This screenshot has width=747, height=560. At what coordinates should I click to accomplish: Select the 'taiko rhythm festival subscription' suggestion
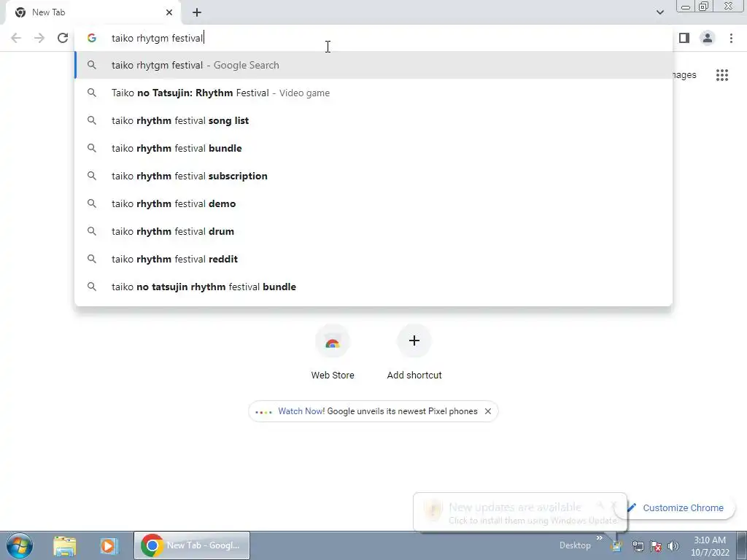[x=373, y=176]
